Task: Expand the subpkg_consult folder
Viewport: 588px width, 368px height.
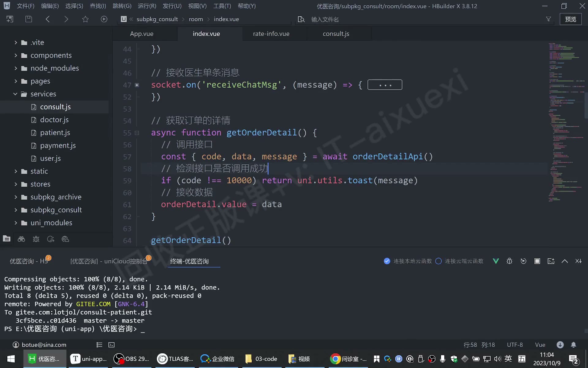Action: click(x=16, y=210)
